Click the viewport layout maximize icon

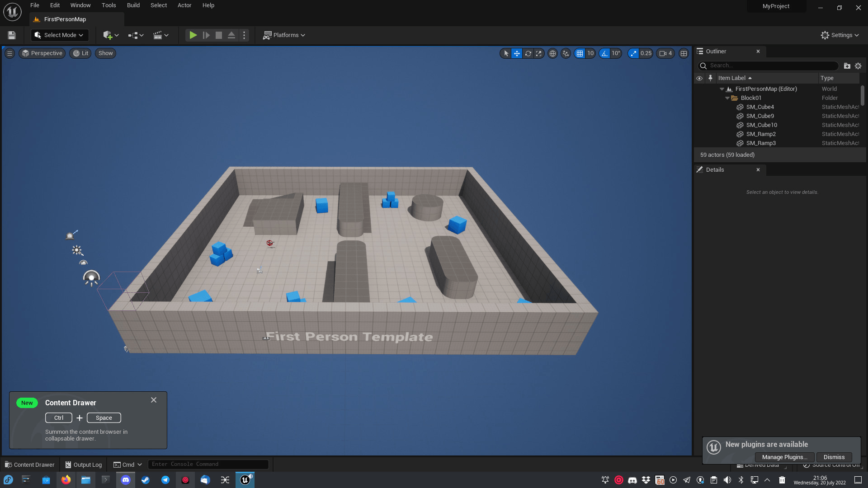tap(684, 53)
